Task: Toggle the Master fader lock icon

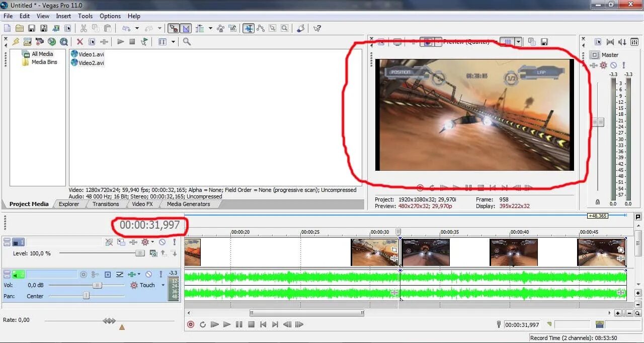Action: click(597, 202)
